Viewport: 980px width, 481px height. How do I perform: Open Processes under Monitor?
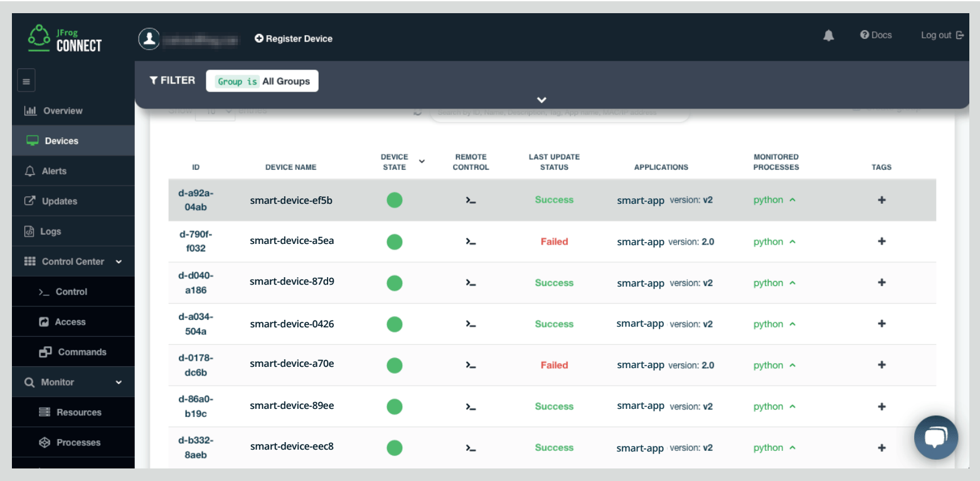[x=73, y=442]
